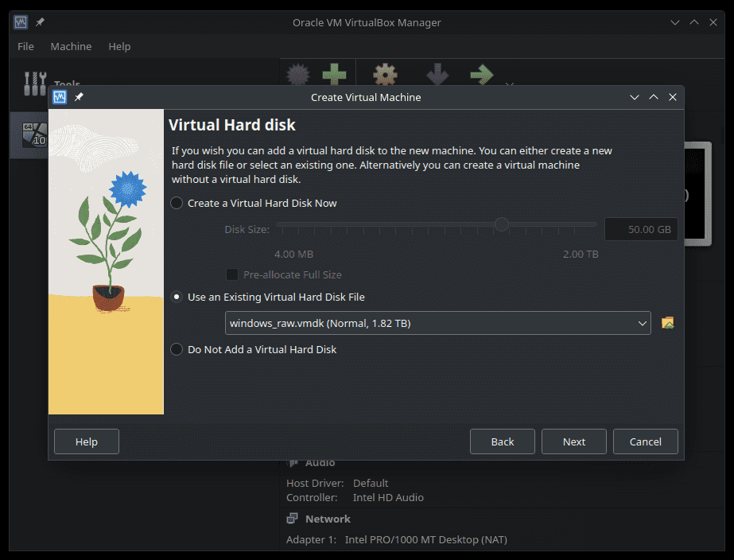Open the Machine menu
Screen dimensions: 734x560
[x=71, y=46]
